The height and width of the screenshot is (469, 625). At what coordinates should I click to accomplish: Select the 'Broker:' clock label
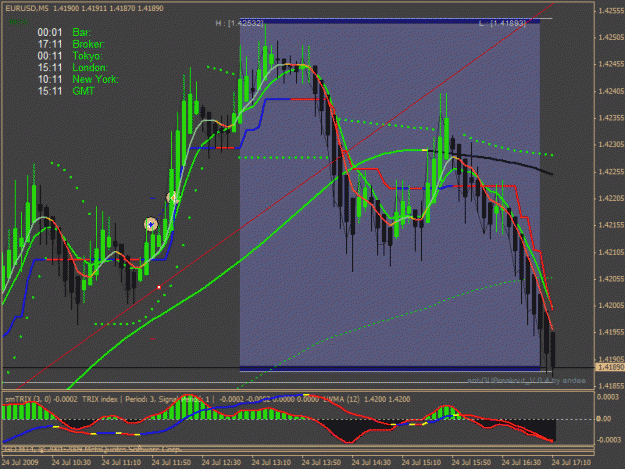88,44
